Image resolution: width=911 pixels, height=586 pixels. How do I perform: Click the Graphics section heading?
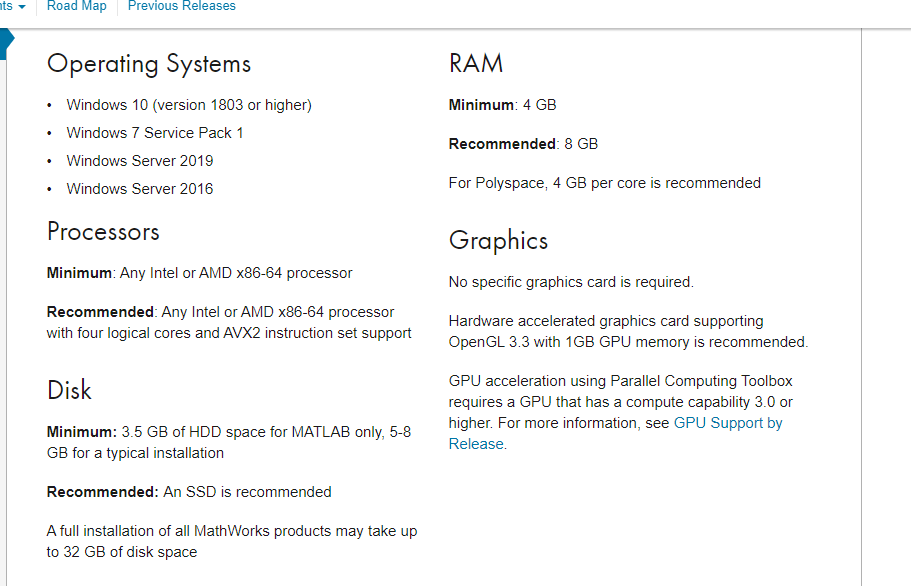498,241
